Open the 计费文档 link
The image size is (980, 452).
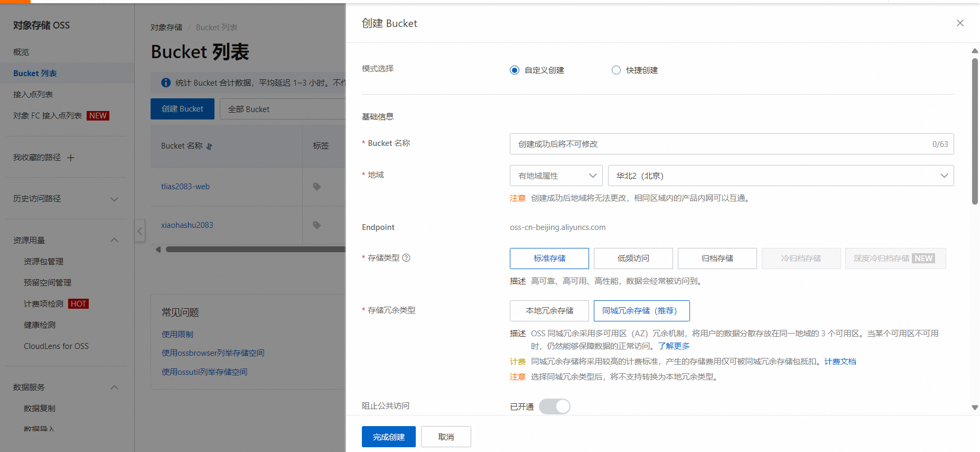coord(840,362)
